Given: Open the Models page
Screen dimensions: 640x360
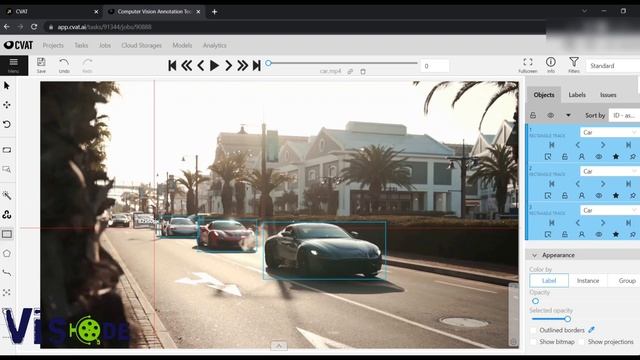Looking at the screenshot, I should 182,45.
